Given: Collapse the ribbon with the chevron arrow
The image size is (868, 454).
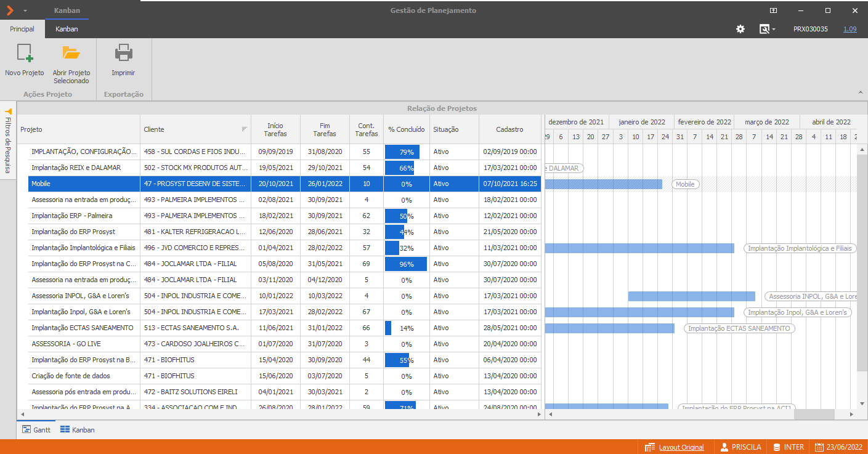Looking at the screenshot, I should point(859,92).
